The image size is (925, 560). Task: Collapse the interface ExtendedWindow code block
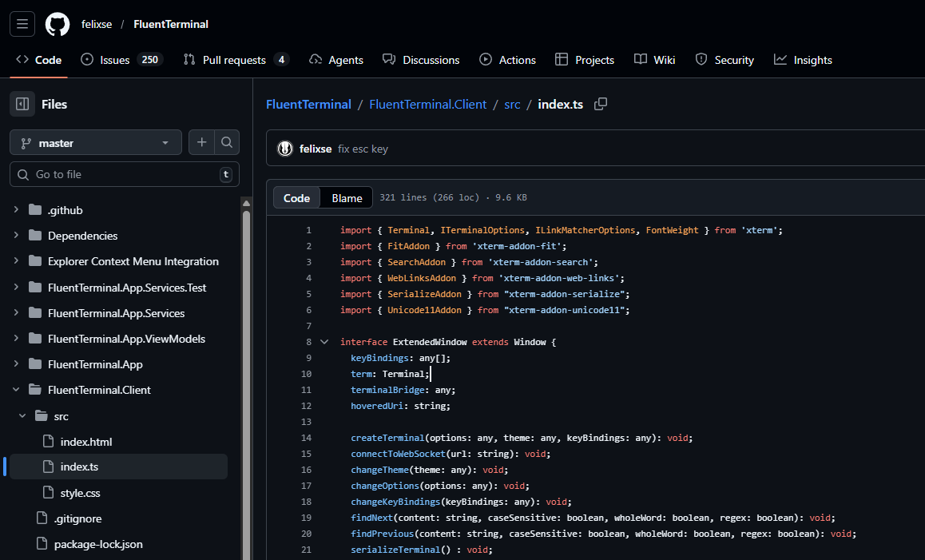point(324,341)
